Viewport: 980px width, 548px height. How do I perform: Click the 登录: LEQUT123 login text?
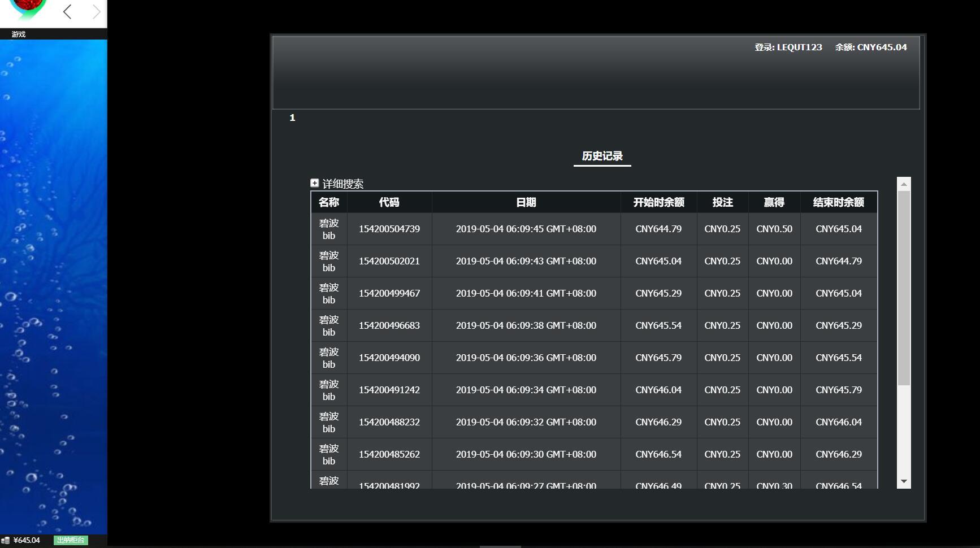pyautogui.click(x=788, y=47)
